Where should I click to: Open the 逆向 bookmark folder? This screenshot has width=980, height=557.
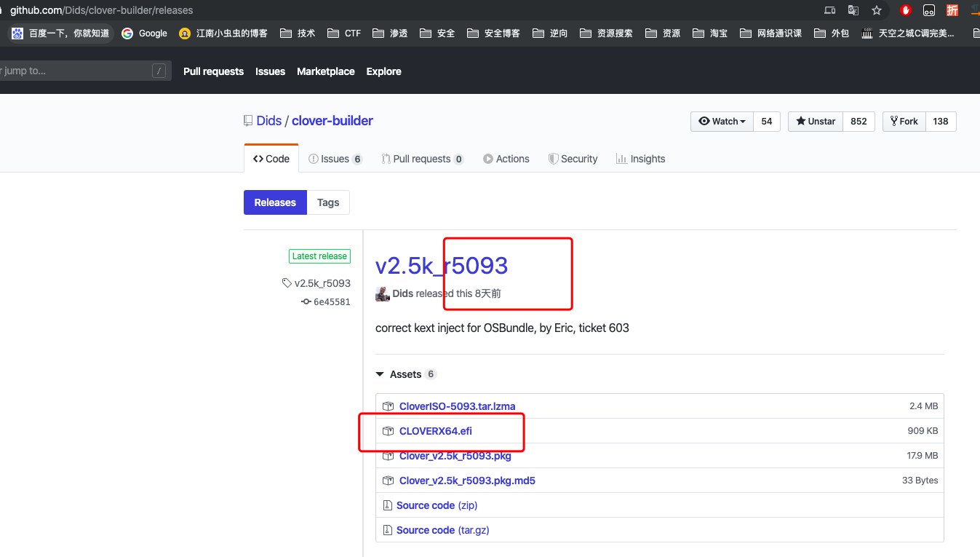(x=550, y=33)
